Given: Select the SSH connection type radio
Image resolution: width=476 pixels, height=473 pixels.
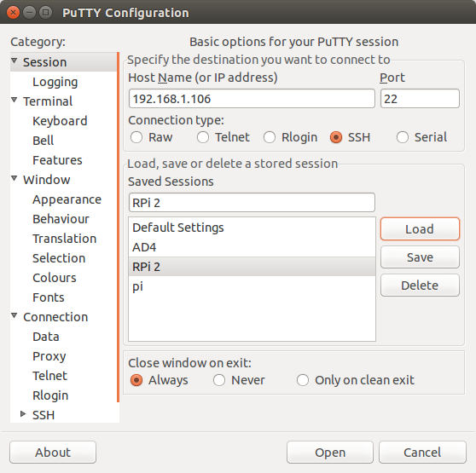Looking at the screenshot, I should pos(336,137).
